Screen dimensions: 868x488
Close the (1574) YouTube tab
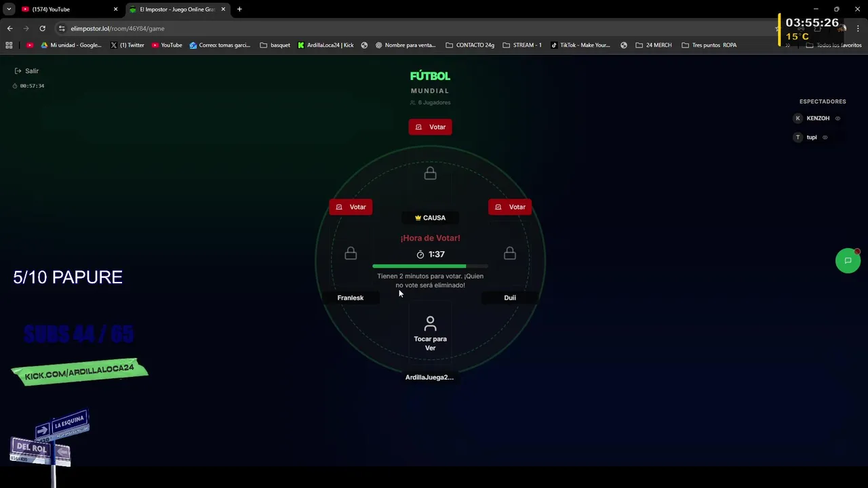[x=115, y=9]
